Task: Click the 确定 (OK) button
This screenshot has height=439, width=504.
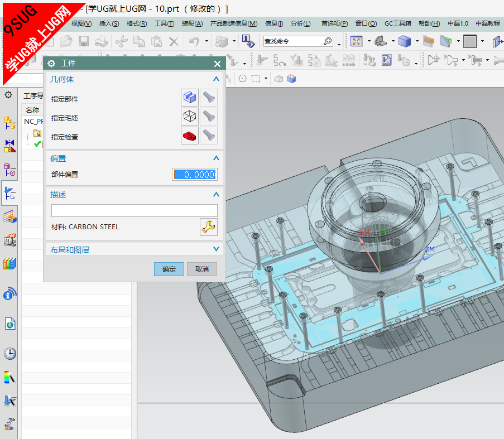Action: [x=169, y=269]
